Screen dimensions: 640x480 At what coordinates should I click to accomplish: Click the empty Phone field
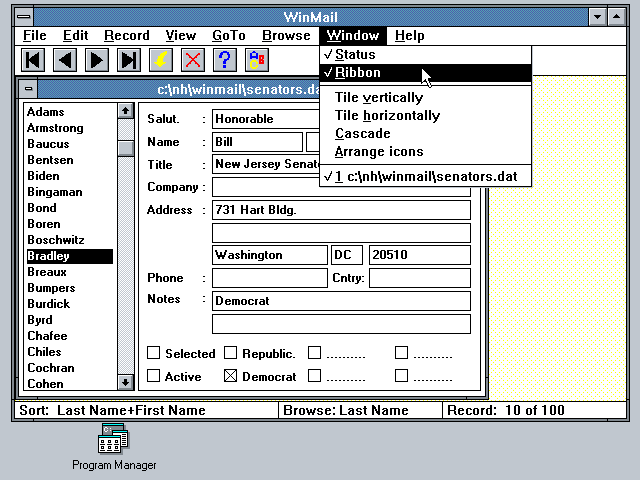click(270, 278)
